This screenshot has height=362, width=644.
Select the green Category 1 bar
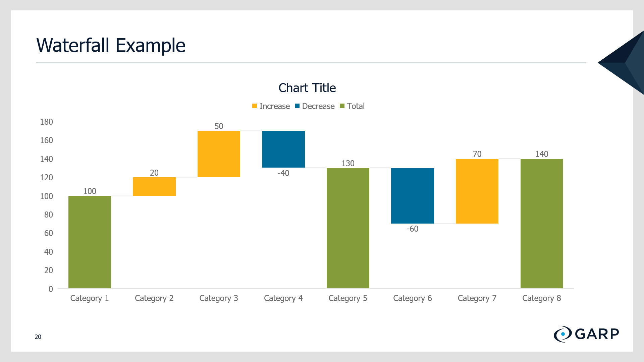[x=90, y=242]
